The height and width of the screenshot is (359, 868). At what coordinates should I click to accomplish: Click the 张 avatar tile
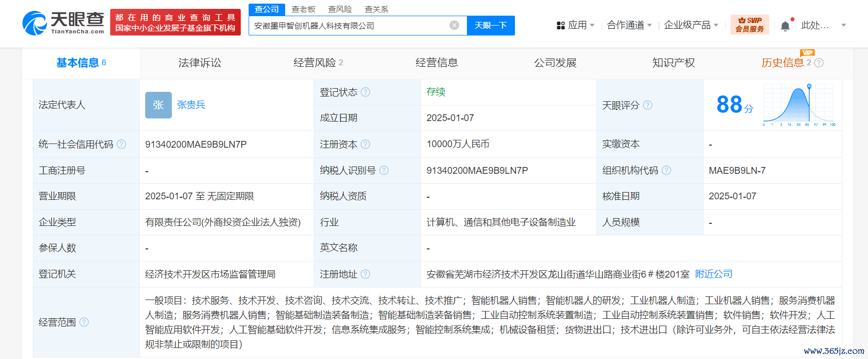tap(158, 105)
